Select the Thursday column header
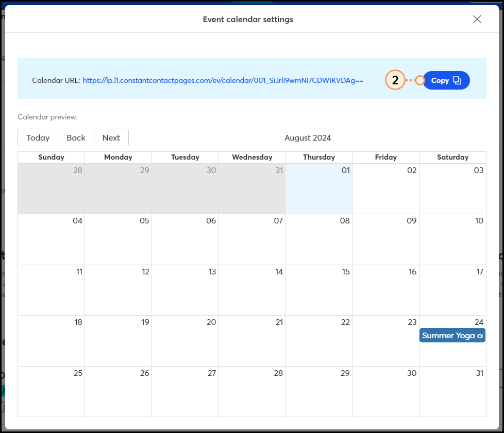Image resolution: width=504 pixels, height=433 pixels. click(x=319, y=157)
